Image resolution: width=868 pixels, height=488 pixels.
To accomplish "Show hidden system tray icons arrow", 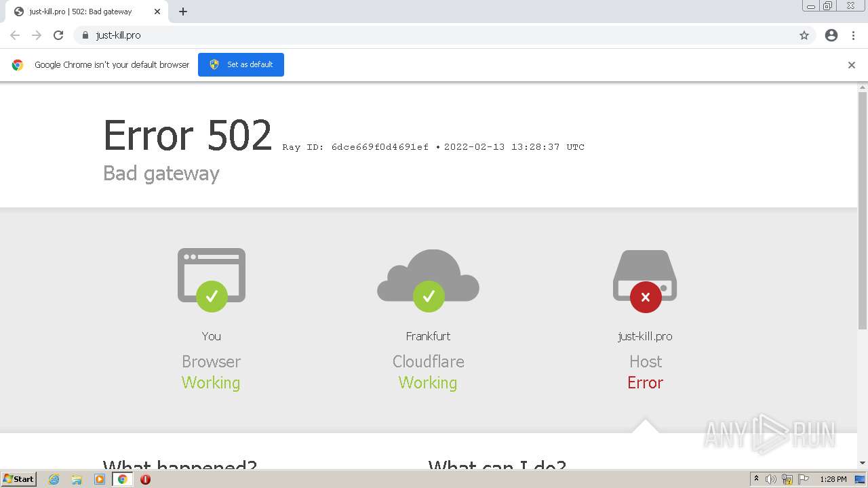I will pos(756,479).
